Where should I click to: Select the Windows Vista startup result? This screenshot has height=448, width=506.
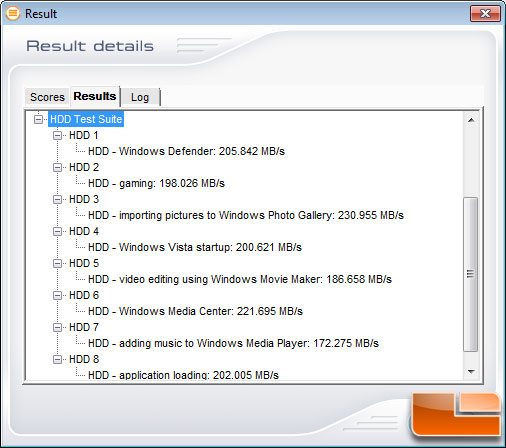195,247
